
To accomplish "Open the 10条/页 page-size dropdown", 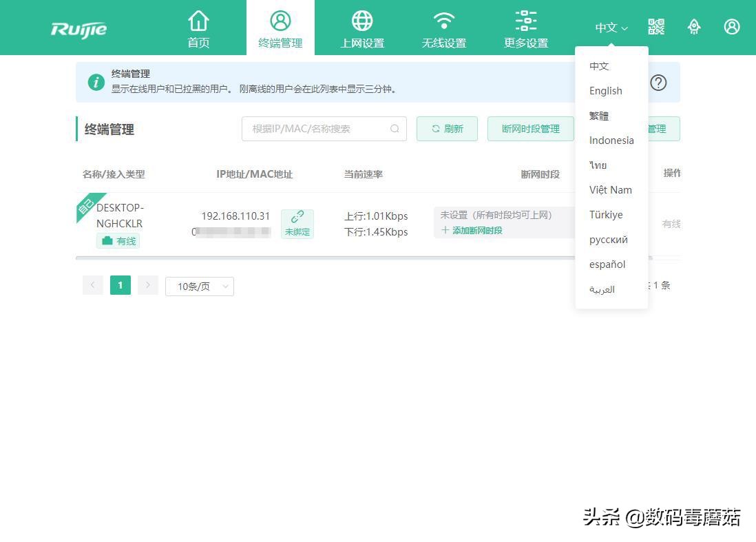I will (x=199, y=286).
